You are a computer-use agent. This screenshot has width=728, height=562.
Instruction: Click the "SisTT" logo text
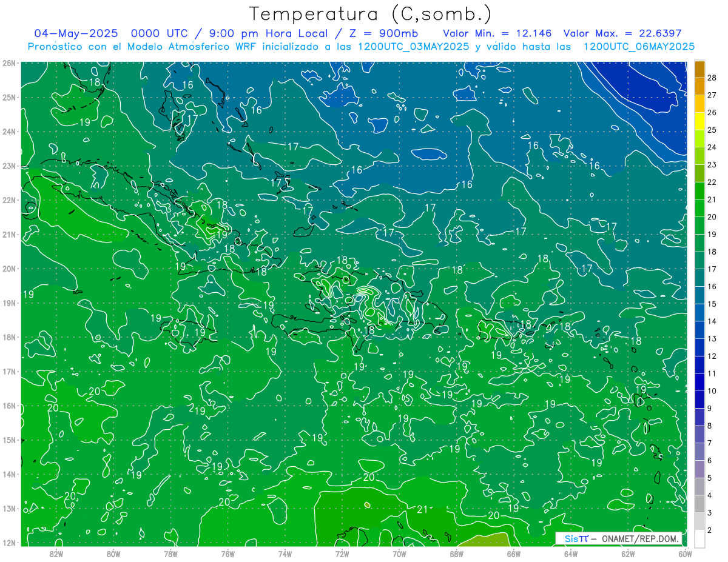coord(576,538)
